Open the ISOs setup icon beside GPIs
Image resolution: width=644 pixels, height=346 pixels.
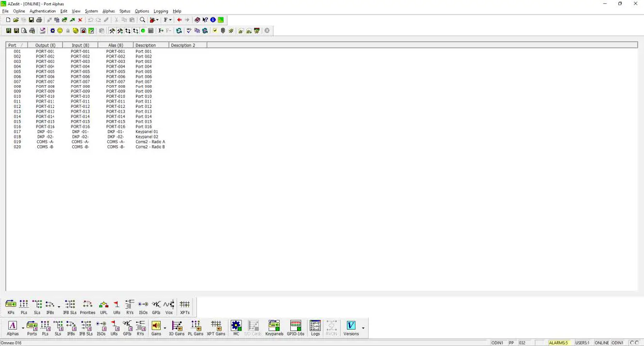coord(143,307)
